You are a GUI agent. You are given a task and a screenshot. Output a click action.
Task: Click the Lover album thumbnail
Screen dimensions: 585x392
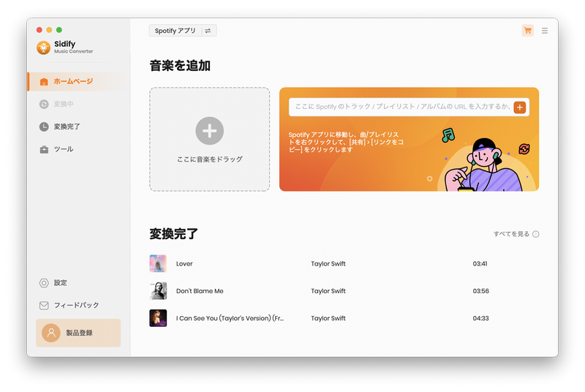pyautogui.click(x=158, y=264)
